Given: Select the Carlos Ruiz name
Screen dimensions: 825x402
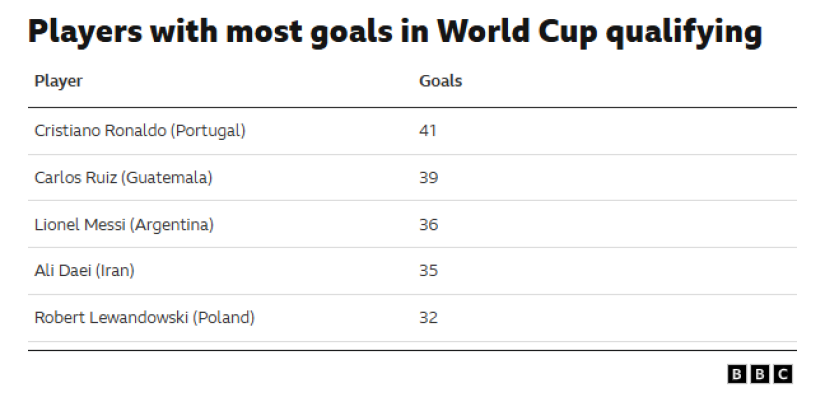Looking at the screenshot, I should (68, 178).
